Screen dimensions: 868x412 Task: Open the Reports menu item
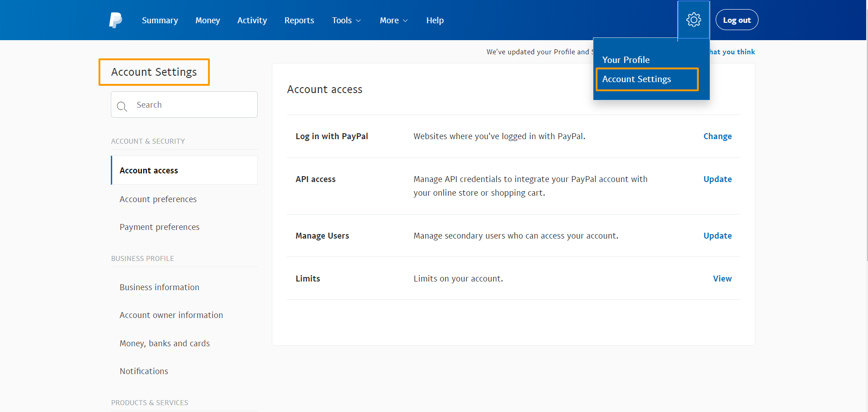click(x=299, y=21)
